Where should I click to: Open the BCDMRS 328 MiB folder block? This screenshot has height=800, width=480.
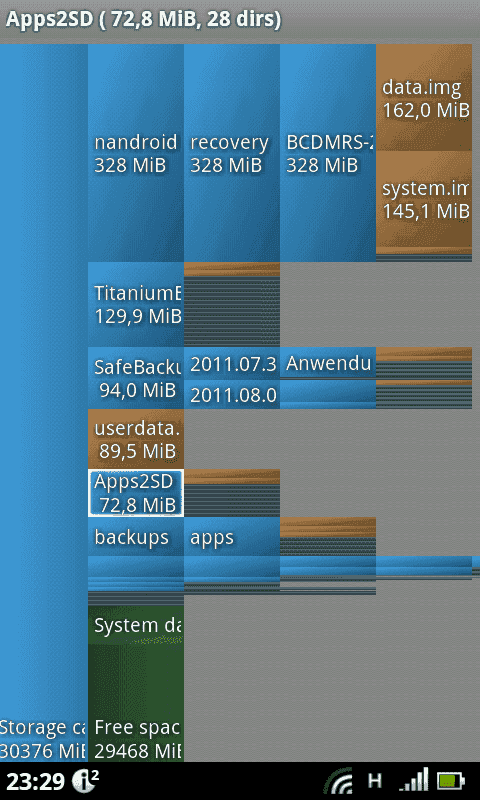pyautogui.click(x=327, y=153)
